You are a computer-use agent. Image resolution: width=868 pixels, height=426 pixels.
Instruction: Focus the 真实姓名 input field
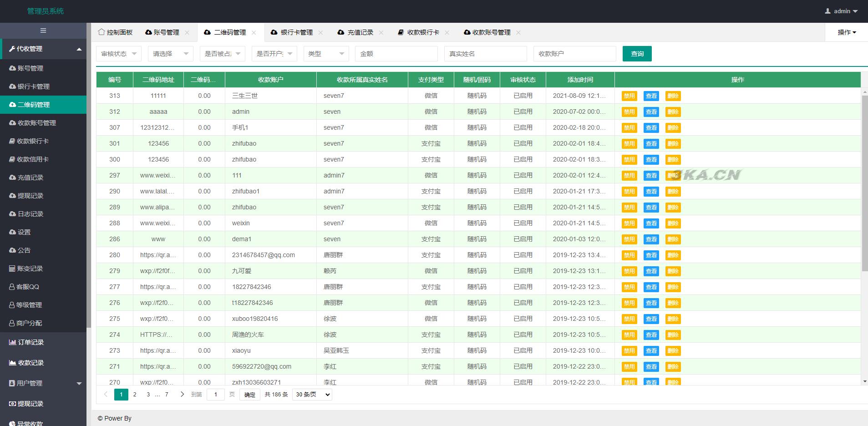click(486, 54)
